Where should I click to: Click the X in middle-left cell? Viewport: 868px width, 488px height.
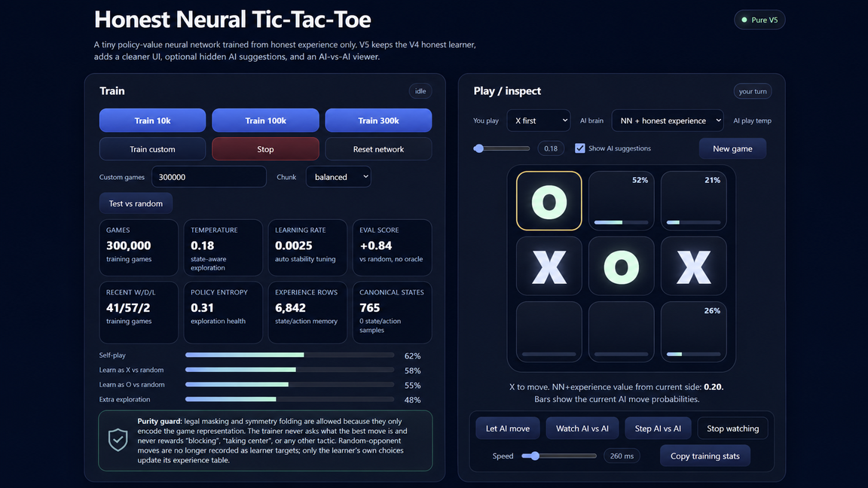pos(549,266)
